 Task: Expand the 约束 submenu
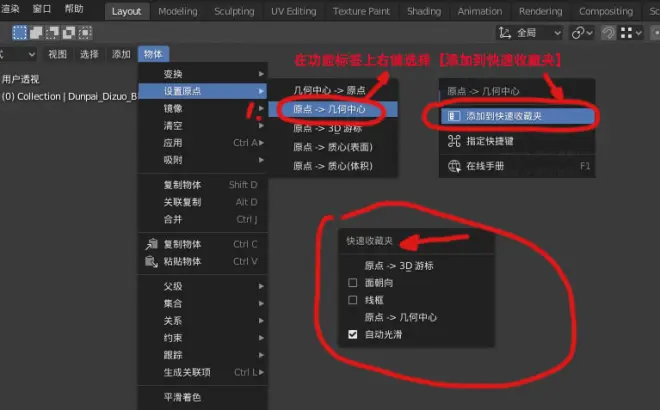[x=203, y=338]
